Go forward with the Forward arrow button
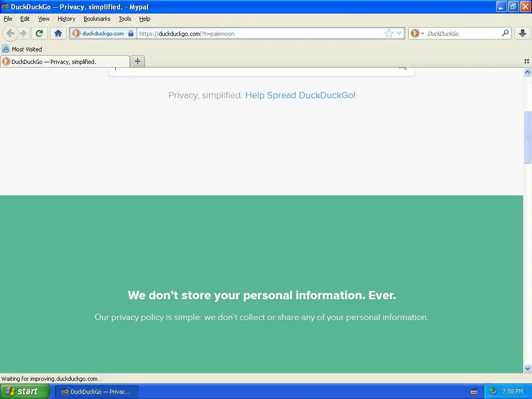The image size is (532, 399). (x=23, y=33)
